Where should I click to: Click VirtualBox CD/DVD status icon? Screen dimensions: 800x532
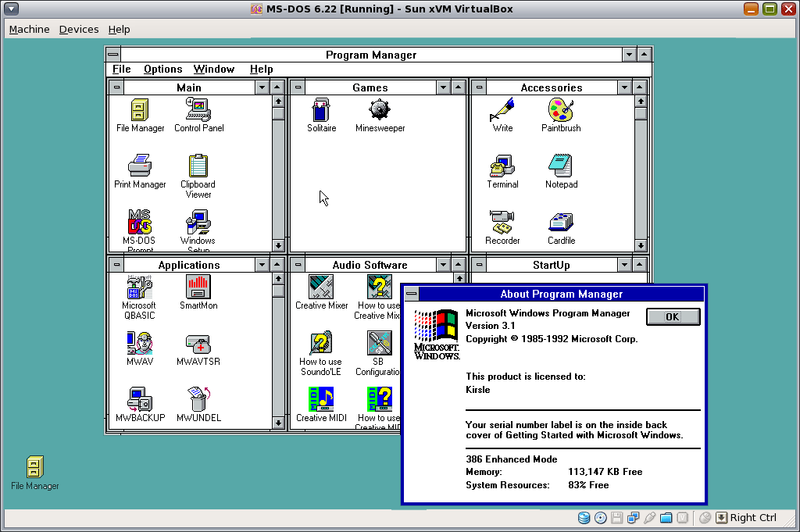pos(601,518)
